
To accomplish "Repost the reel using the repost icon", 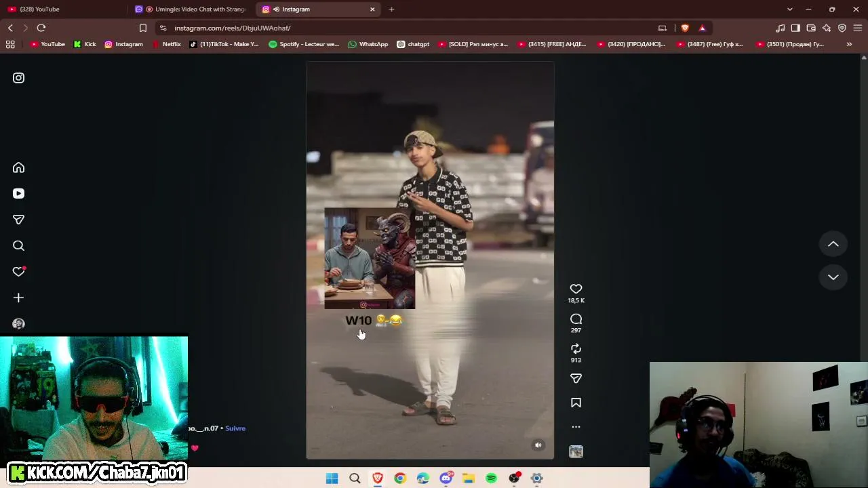I will [x=576, y=348].
